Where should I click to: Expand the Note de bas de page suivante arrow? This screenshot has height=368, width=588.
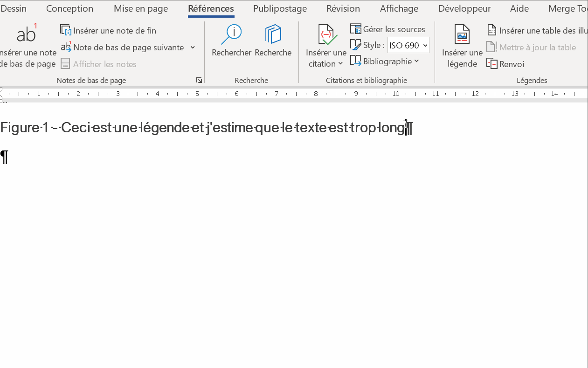[193, 48]
